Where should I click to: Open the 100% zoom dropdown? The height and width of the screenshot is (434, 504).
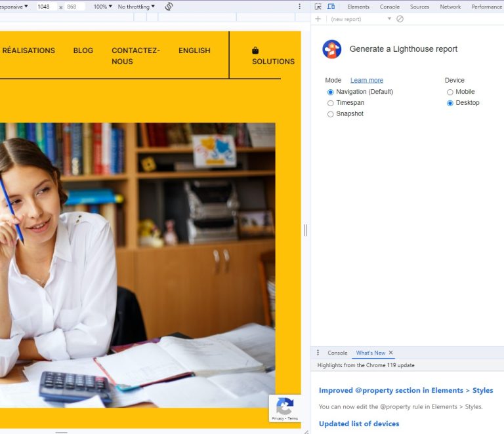(102, 7)
